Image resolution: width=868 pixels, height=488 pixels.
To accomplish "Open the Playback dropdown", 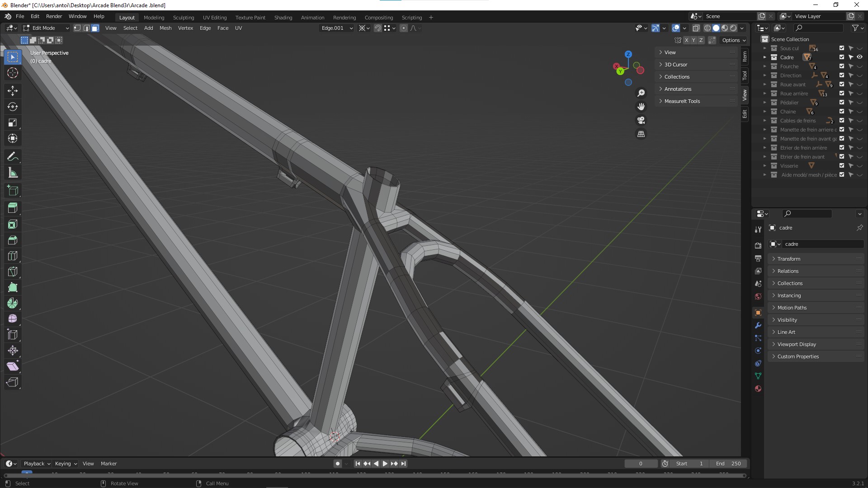I will 37,464.
